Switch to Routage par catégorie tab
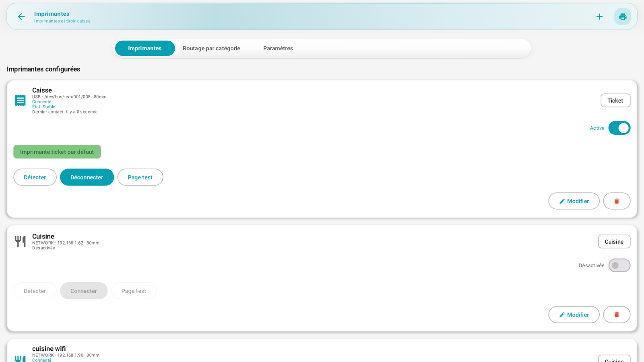This screenshot has height=362, width=644. click(x=211, y=48)
